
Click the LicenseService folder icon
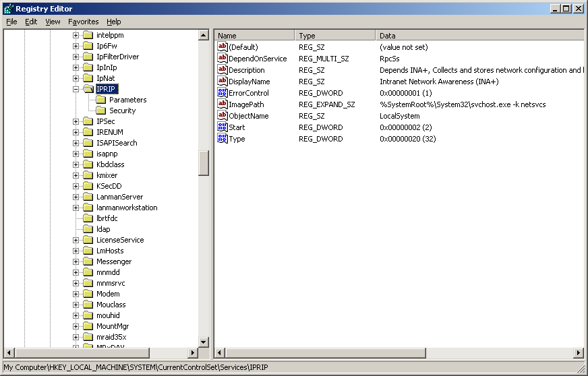coord(88,240)
